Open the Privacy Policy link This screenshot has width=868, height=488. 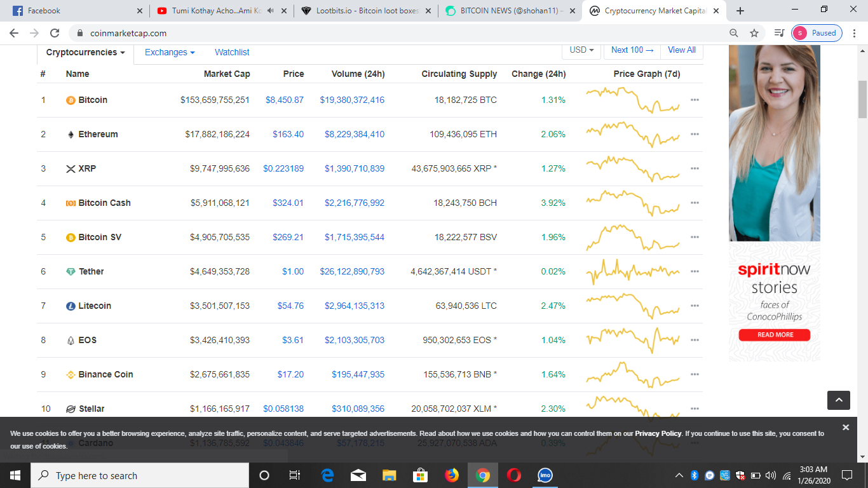pos(658,433)
